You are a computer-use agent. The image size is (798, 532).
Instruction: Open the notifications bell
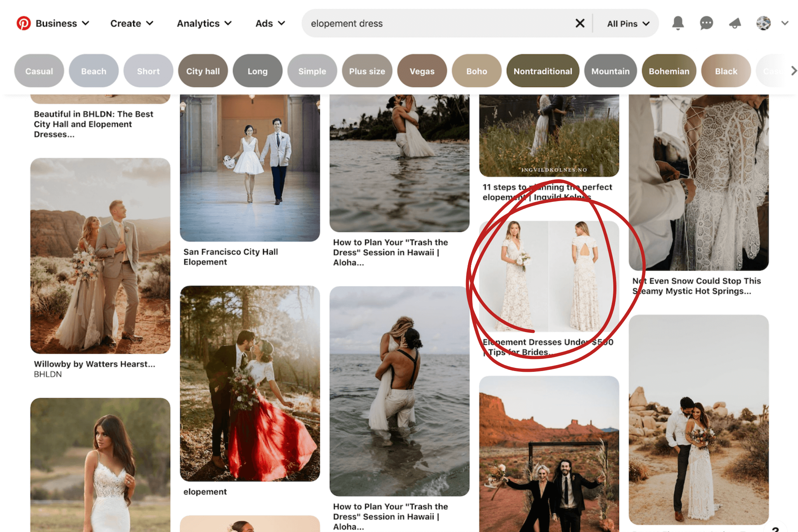pyautogui.click(x=678, y=23)
